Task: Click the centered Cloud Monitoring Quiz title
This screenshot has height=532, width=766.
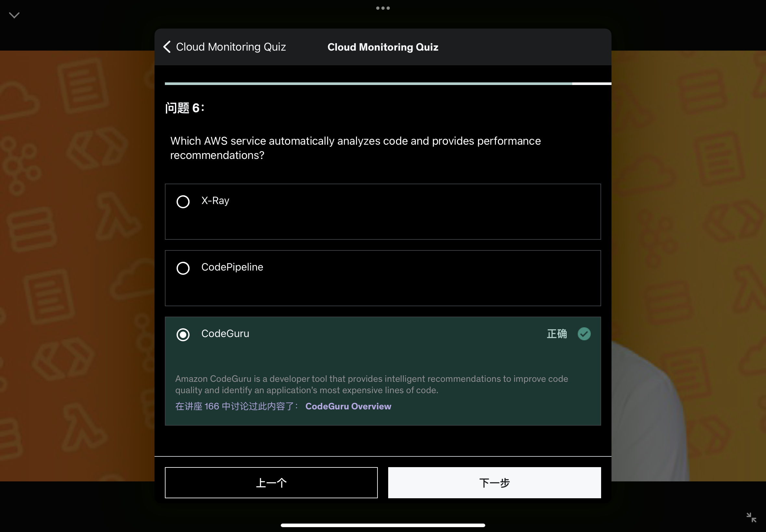Action: point(383,47)
